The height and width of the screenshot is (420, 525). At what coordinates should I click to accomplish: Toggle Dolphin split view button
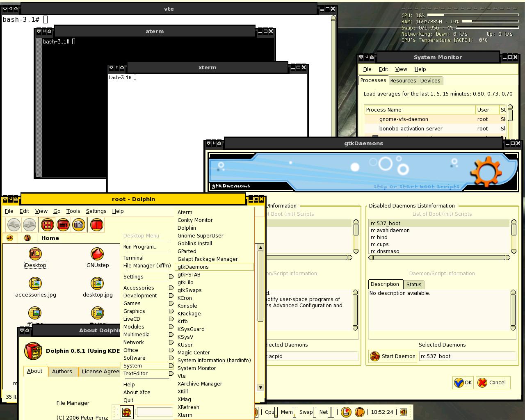pos(97,225)
